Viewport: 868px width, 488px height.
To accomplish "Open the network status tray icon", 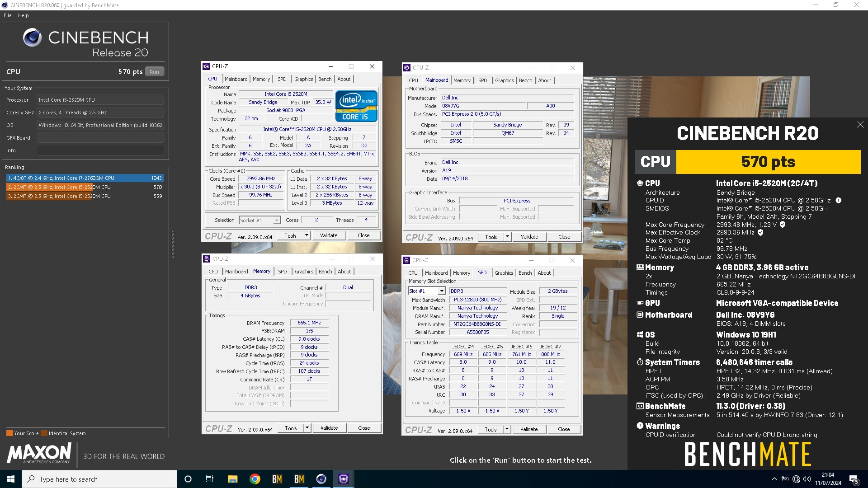I will tap(796, 479).
